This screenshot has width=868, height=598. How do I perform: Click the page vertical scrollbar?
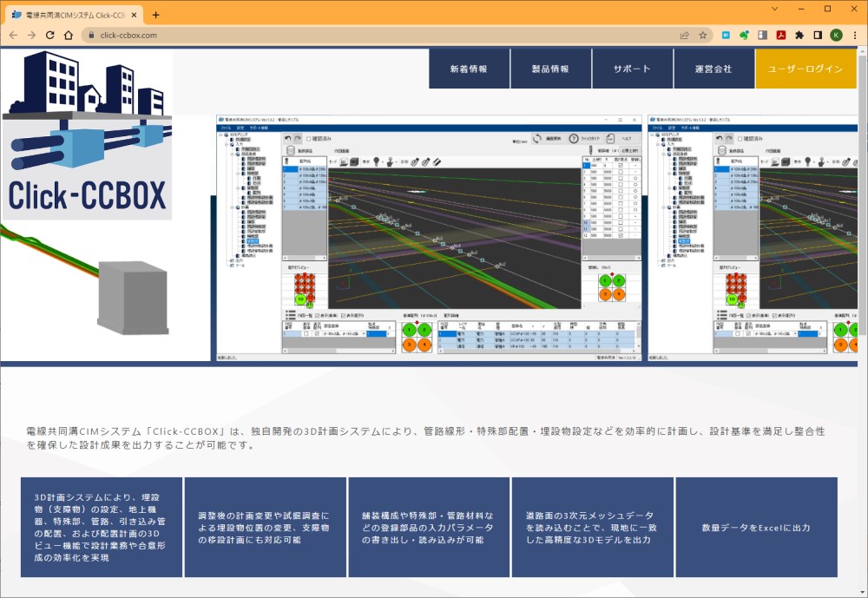[x=863, y=321]
